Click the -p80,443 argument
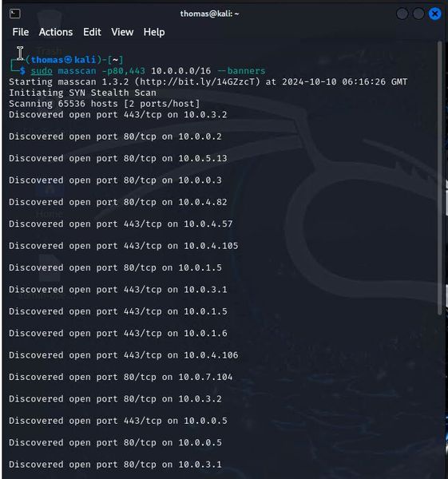 pyautogui.click(x=124, y=71)
